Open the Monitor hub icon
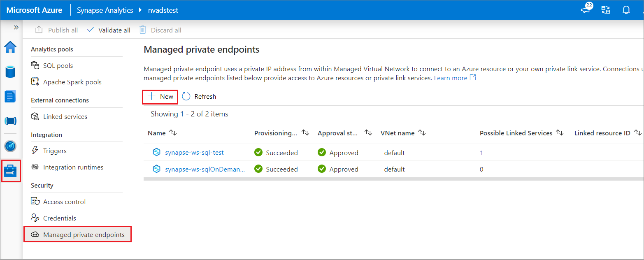644x260 pixels. click(x=10, y=146)
